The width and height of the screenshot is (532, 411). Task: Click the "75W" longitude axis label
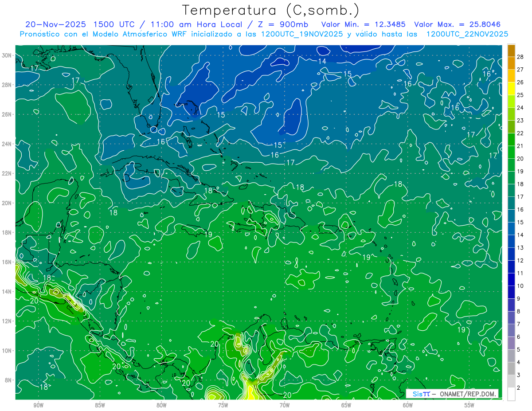(x=223, y=405)
